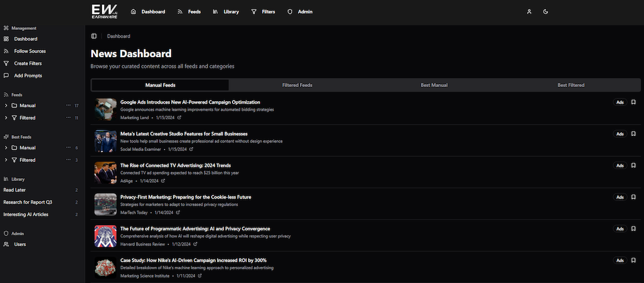
Task: Open Admin in top navigation
Action: 300,12
